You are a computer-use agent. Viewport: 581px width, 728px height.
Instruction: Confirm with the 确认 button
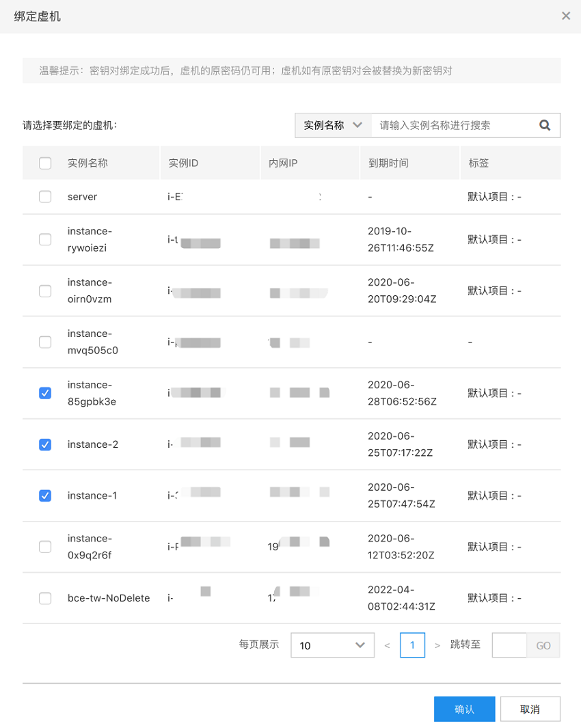(x=464, y=709)
